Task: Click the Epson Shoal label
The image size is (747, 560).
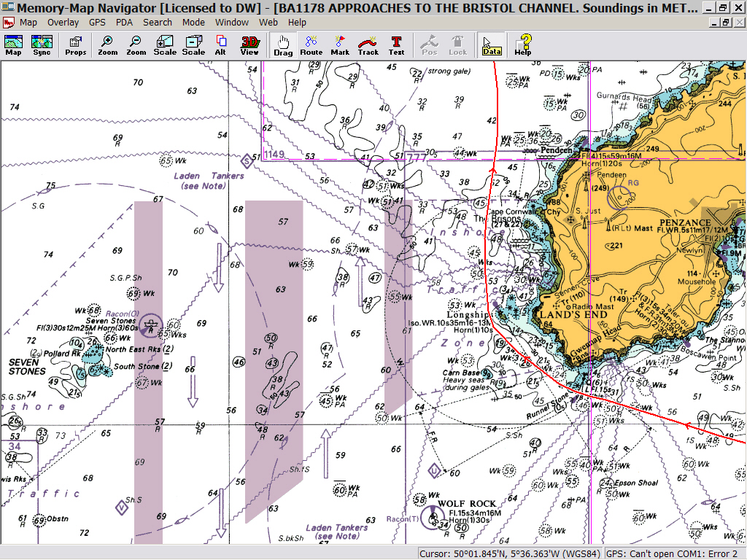Action: (636, 483)
